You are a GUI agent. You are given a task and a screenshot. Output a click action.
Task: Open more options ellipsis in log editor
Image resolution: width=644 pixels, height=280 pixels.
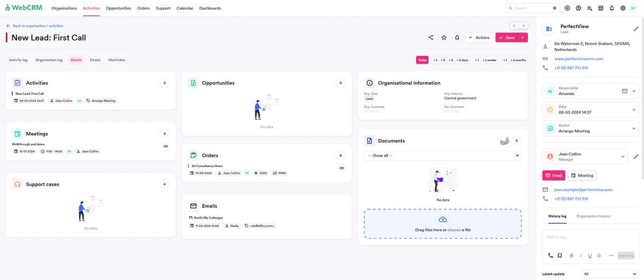point(611,255)
